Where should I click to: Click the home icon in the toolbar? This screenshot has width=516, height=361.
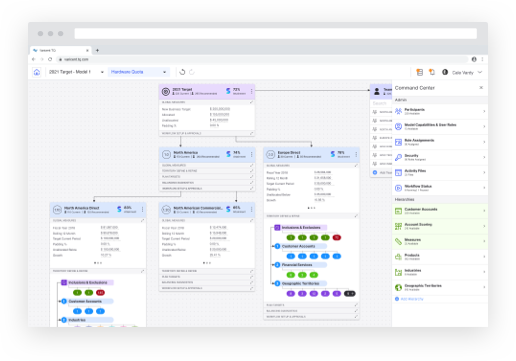tap(37, 72)
